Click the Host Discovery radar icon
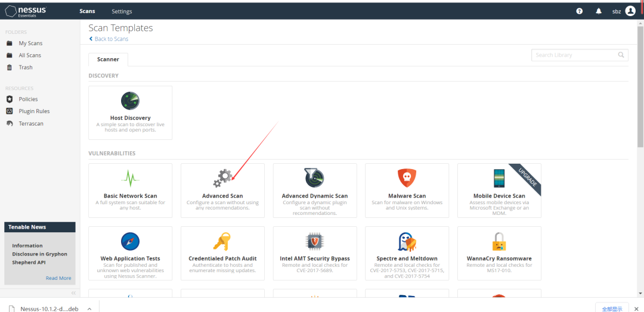This screenshot has height=312, width=644. [130, 101]
